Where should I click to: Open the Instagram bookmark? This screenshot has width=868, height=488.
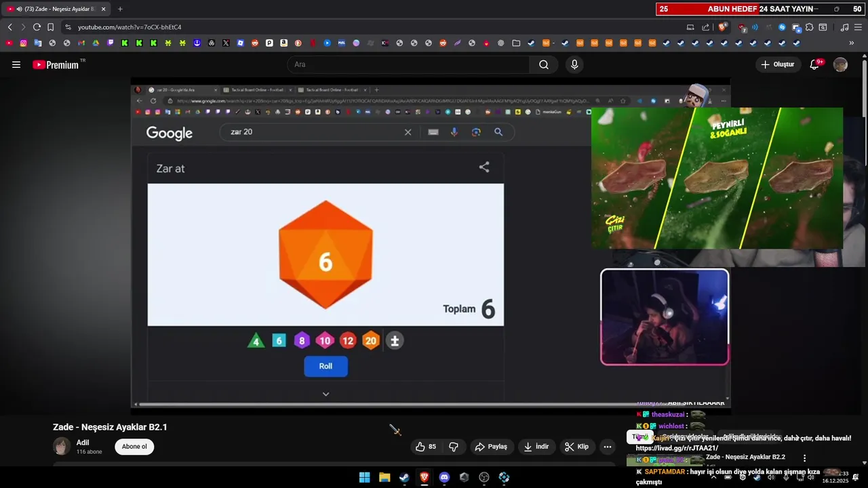click(23, 43)
